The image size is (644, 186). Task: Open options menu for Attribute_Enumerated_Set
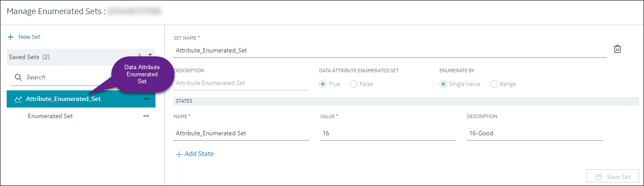(x=146, y=99)
